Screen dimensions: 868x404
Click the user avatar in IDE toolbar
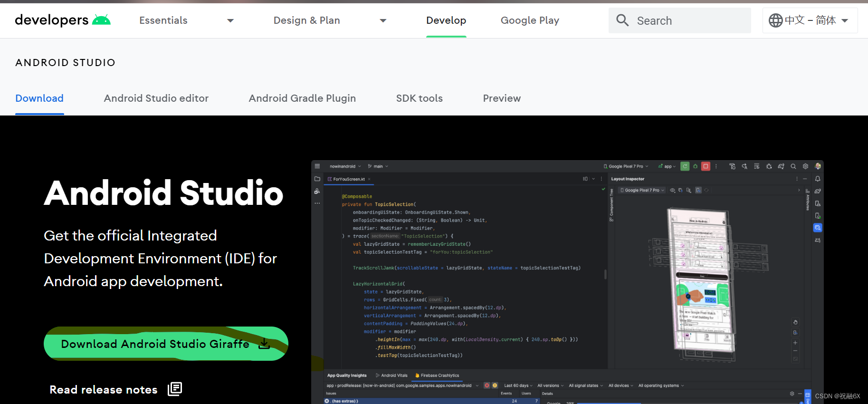(x=818, y=166)
